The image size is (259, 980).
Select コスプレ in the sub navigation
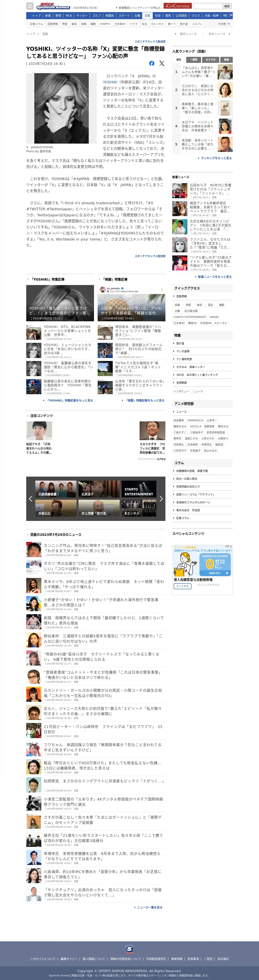pyautogui.click(x=197, y=24)
